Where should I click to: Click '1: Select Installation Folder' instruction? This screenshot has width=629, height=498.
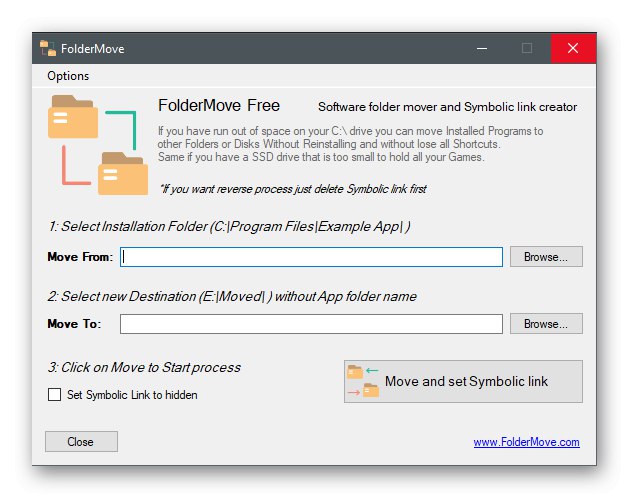pyautogui.click(x=229, y=227)
